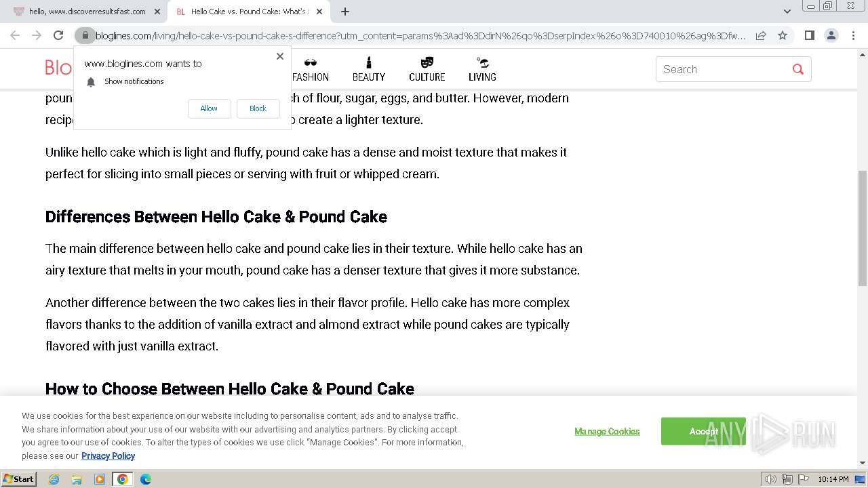
Task: Click the share page icon in address bar
Action: click(761, 35)
